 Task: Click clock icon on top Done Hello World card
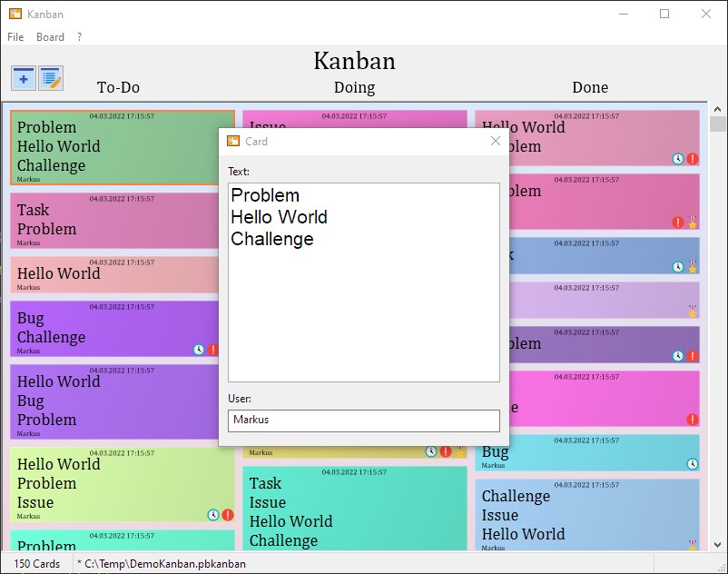(678, 159)
